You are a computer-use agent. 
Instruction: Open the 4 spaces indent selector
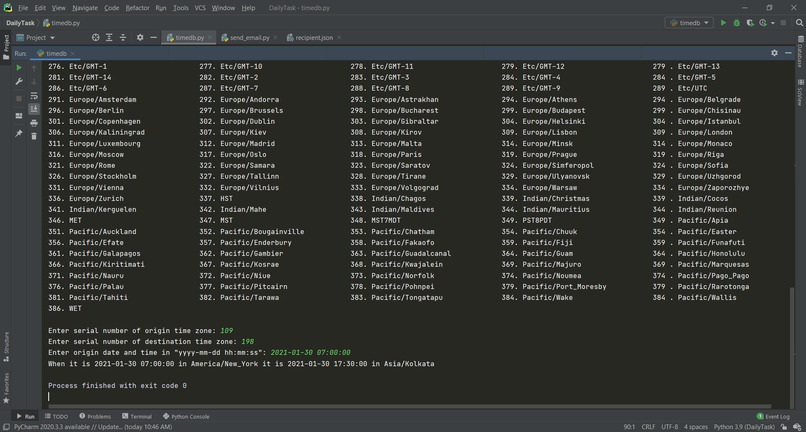pos(696,427)
